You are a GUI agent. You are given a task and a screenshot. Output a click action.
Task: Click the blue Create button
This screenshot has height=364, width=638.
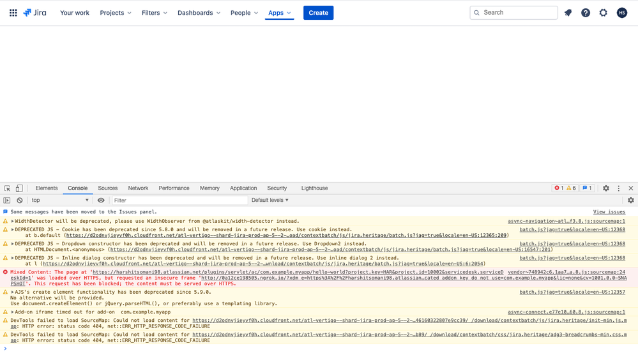click(x=318, y=13)
